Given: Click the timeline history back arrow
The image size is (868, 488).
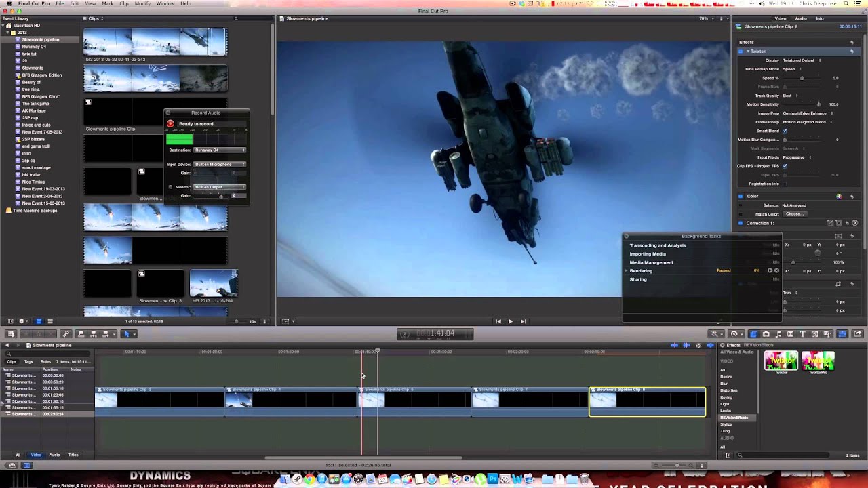Looking at the screenshot, I should click(x=7, y=345).
